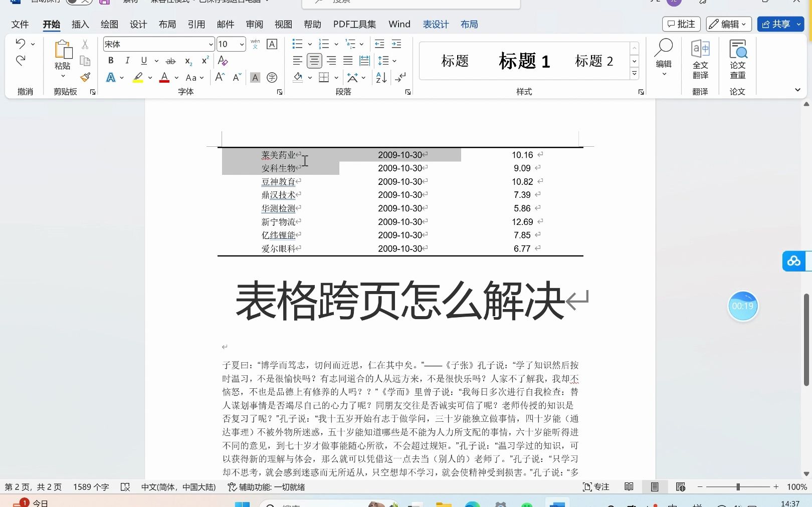812x507 pixels.
Task: Toggle Print Layout view
Action: pos(655,486)
